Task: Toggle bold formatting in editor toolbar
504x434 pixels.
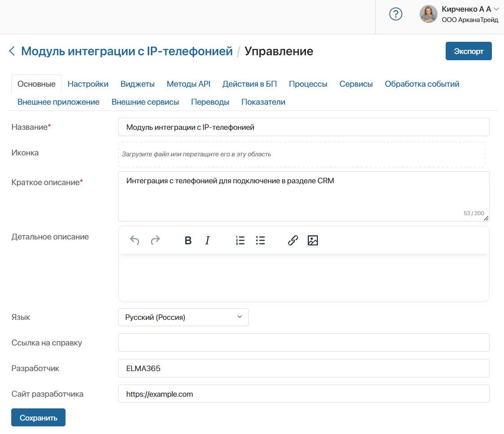Action: (x=188, y=240)
